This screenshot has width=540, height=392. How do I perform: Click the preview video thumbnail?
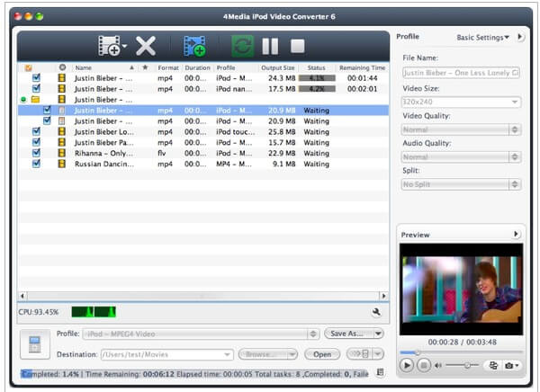pos(461,290)
